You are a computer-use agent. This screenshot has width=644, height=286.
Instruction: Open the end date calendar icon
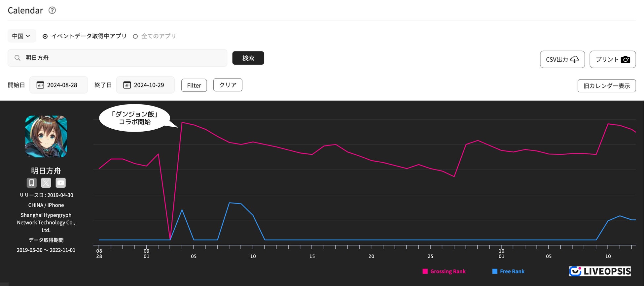pyautogui.click(x=127, y=85)
